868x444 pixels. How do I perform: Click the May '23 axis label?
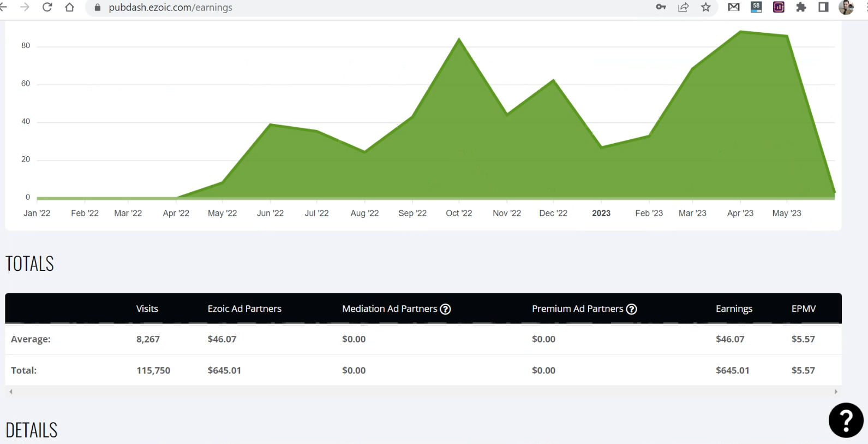click(x=787, y=213)
